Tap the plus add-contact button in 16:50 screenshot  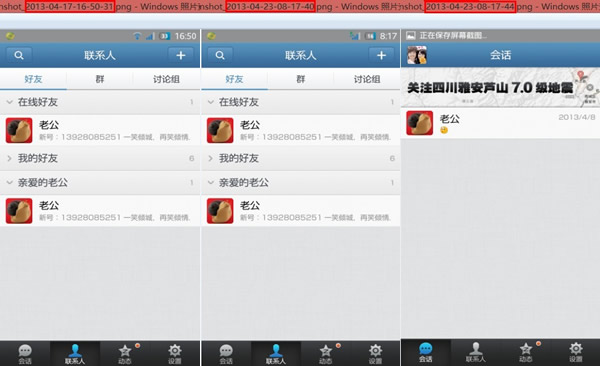(181, 56)
